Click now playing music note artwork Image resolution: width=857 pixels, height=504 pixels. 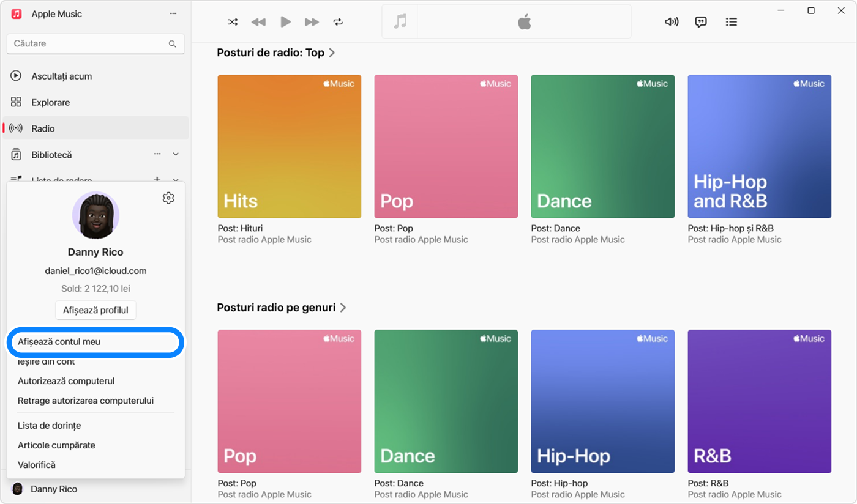400,22
